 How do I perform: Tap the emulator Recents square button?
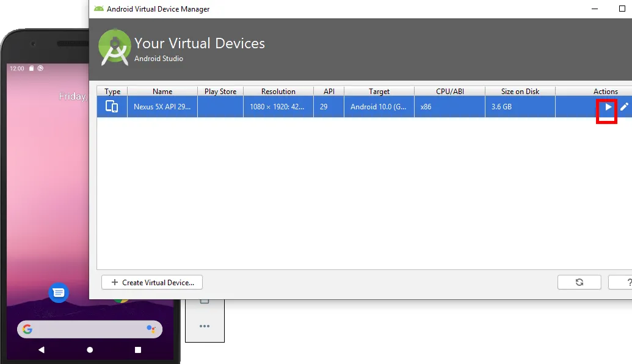pyautogui.click(x=138, y=350)
